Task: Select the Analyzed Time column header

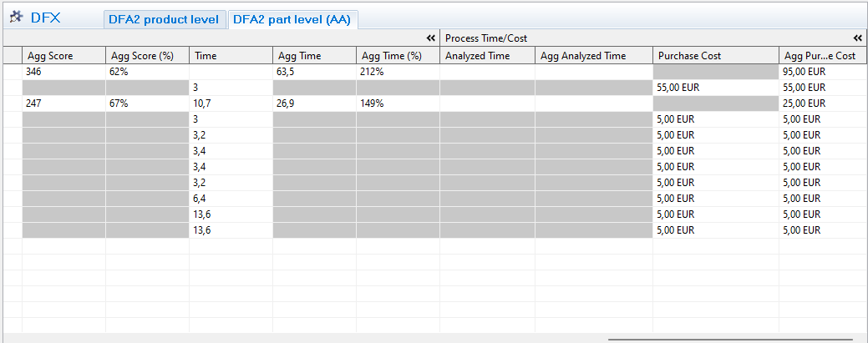Action: point(487,56)
